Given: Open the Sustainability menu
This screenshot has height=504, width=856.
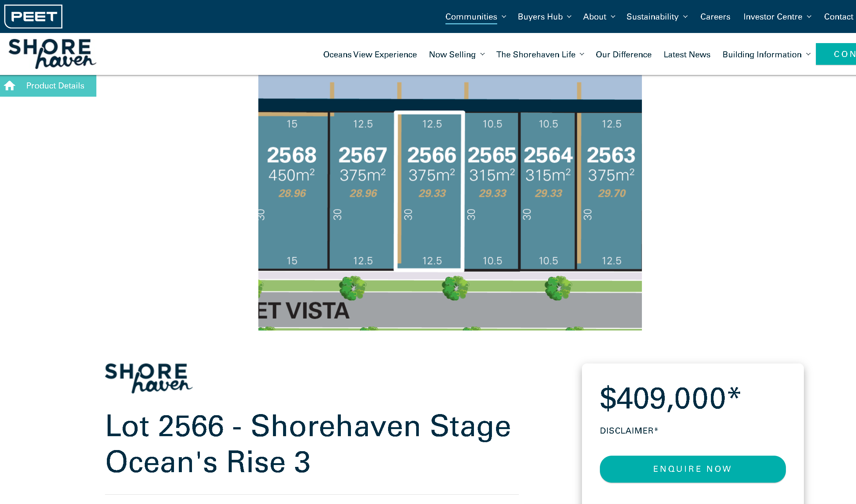Looking at the screenshot, I should [652, 17].
